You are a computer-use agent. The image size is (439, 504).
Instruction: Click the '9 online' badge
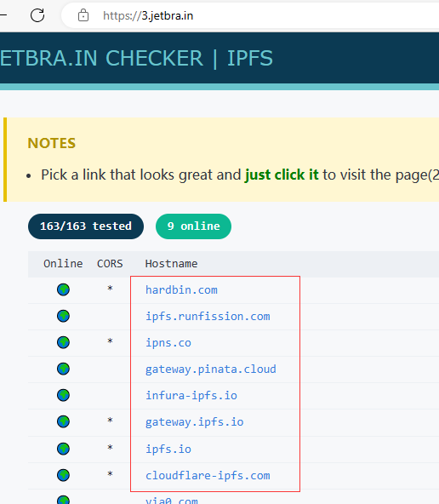[x=193, y=226]
